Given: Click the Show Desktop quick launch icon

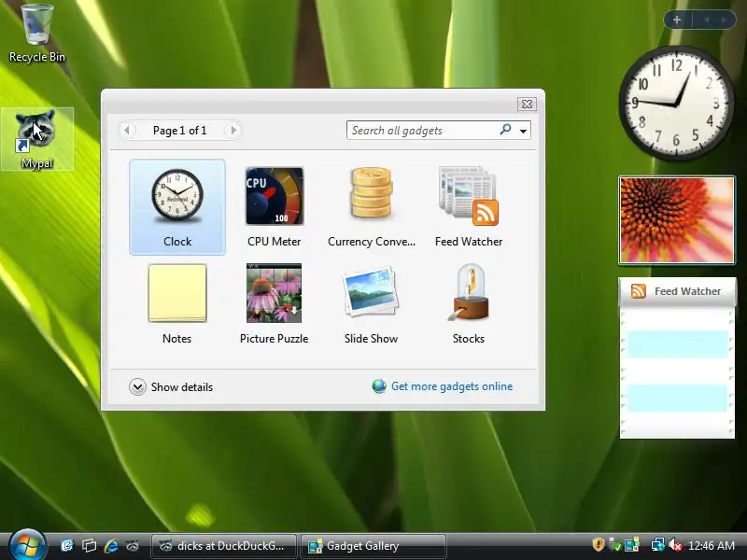Looking at the screenshot, I should click(67, 545).
